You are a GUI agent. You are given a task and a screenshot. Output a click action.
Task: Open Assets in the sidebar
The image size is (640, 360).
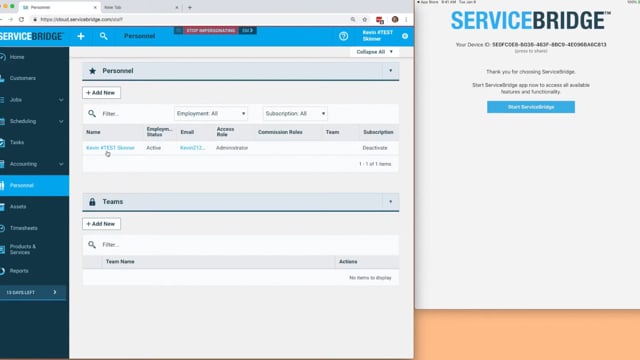coord(34,207)
